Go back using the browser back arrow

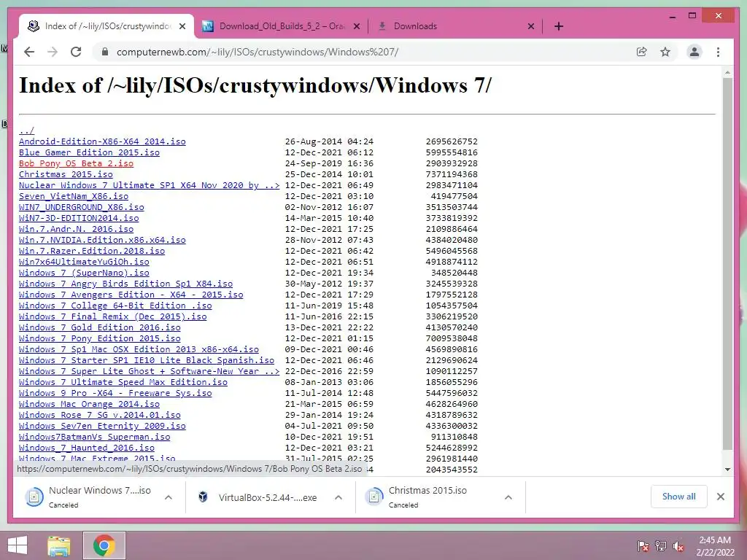[29, 52]
